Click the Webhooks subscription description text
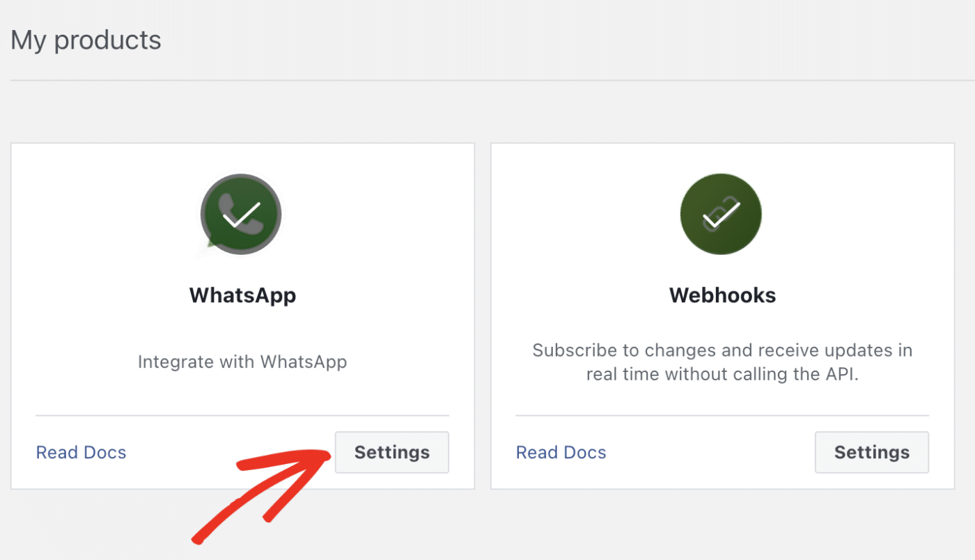Screen dimensions: 975x560 pyautogui.click(x=722, y=361)
